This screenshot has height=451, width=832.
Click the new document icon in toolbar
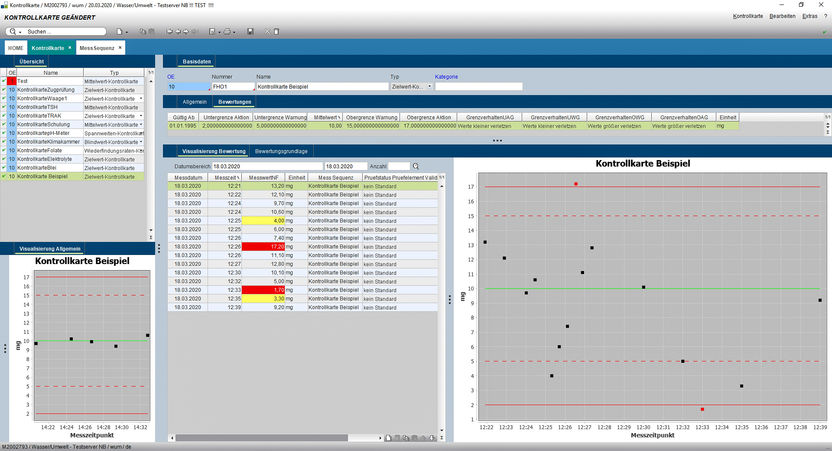(x=119, y=32)
